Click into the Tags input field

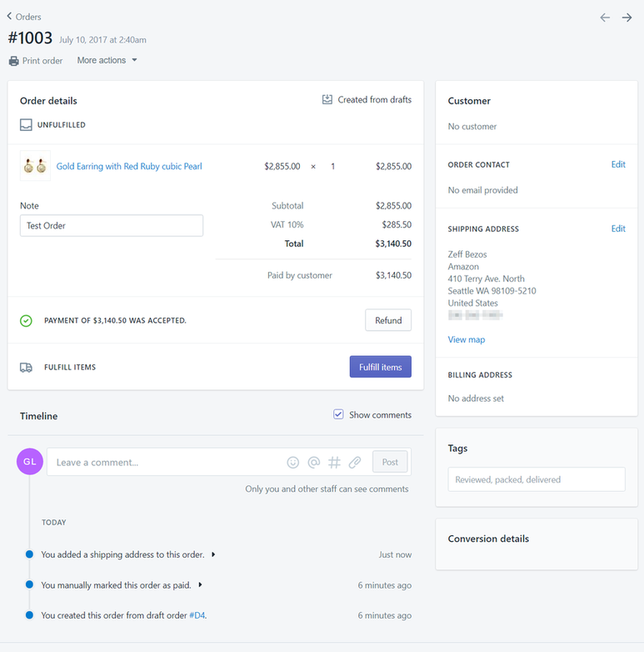536,479
